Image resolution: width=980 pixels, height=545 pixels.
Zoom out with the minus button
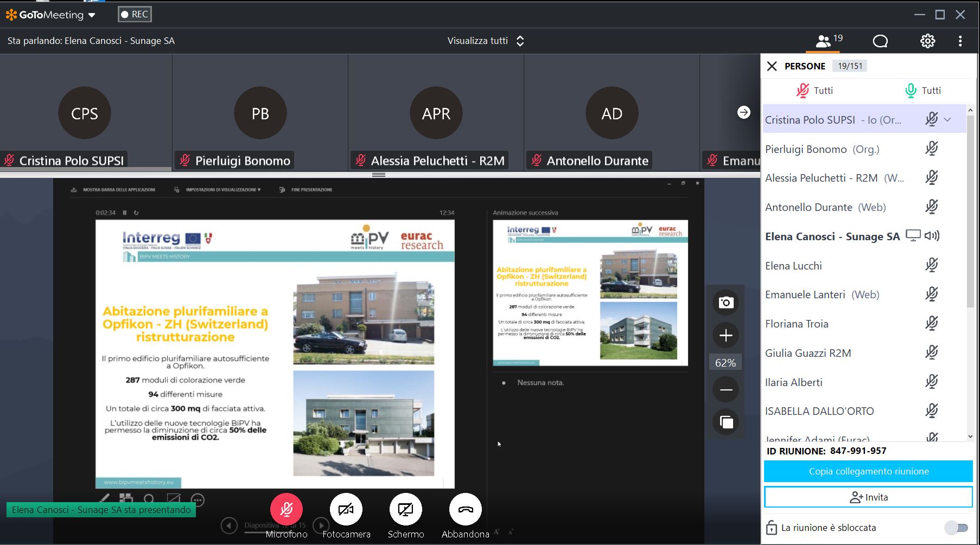pos(726,390)
